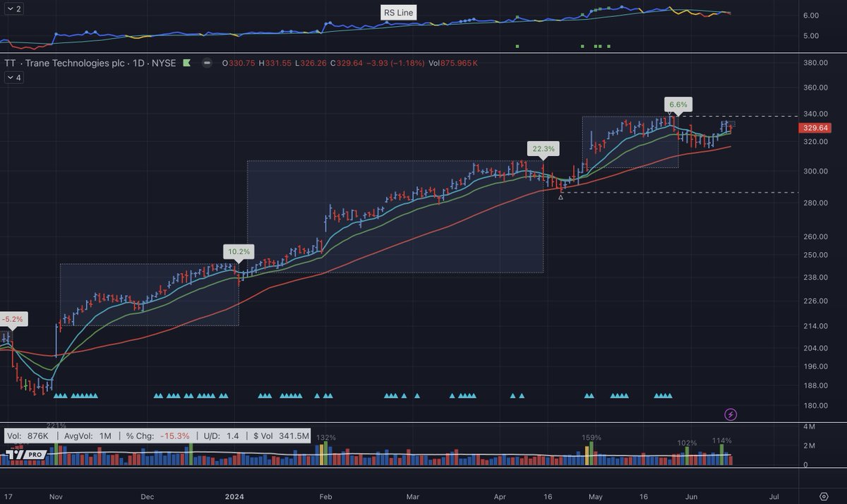The width and height of the screenshot is (847, 504).
Task: Click the 221% volume spike label
Action: [x=56, y=426]
